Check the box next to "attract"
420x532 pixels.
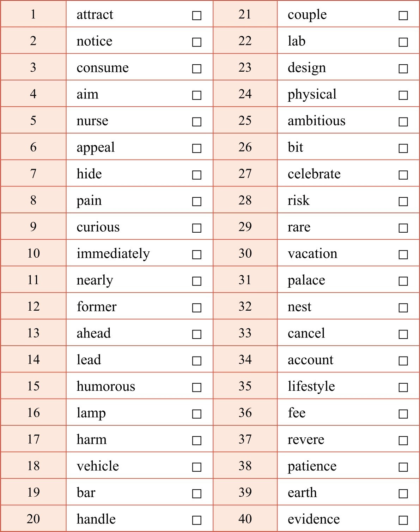(197, 16)
